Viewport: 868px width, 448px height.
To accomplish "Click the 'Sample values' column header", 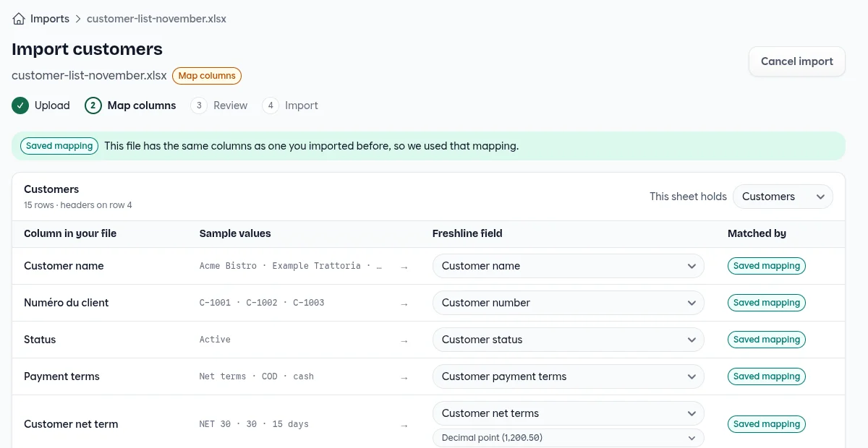I will pyautogui.click(x=235, y=233).
